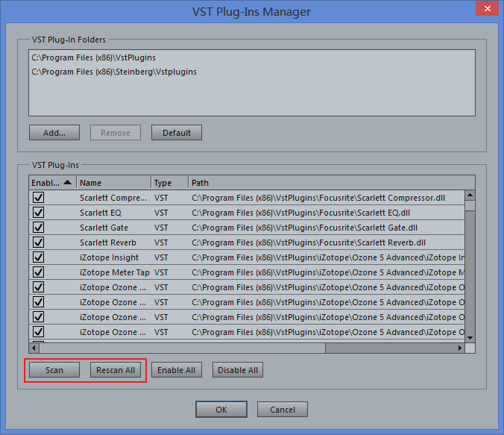Add a new VST plug-in folder
Image resolution: width=504 pixels, height=435 pixels.
click(x=54, y=133)
